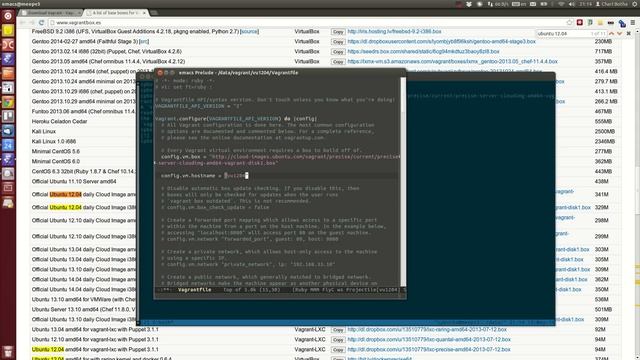Open the Files manager in the launcher
This screenshot has width=640, height=360.
8,73
